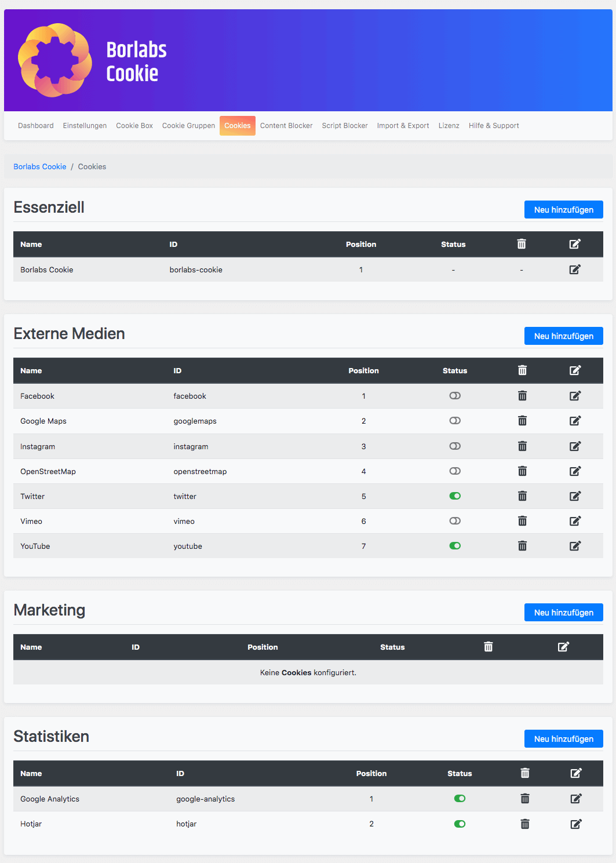This screenshot has height=863, width=616.
Task: Edit the Google Analytics cookie
Action: [576, 799]
